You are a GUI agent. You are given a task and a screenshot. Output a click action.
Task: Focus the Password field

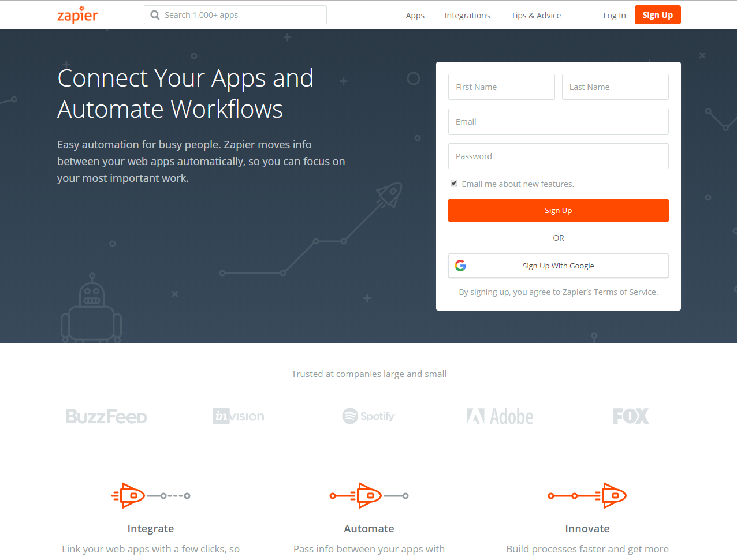click(x=559, y=156)
